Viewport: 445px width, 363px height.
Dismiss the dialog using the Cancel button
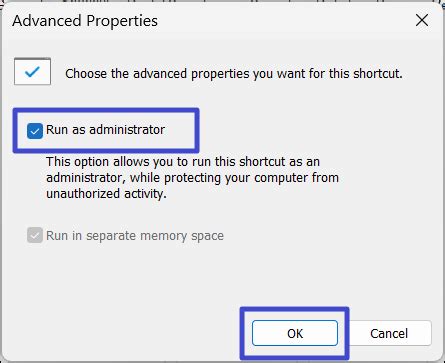click(389, 333)
